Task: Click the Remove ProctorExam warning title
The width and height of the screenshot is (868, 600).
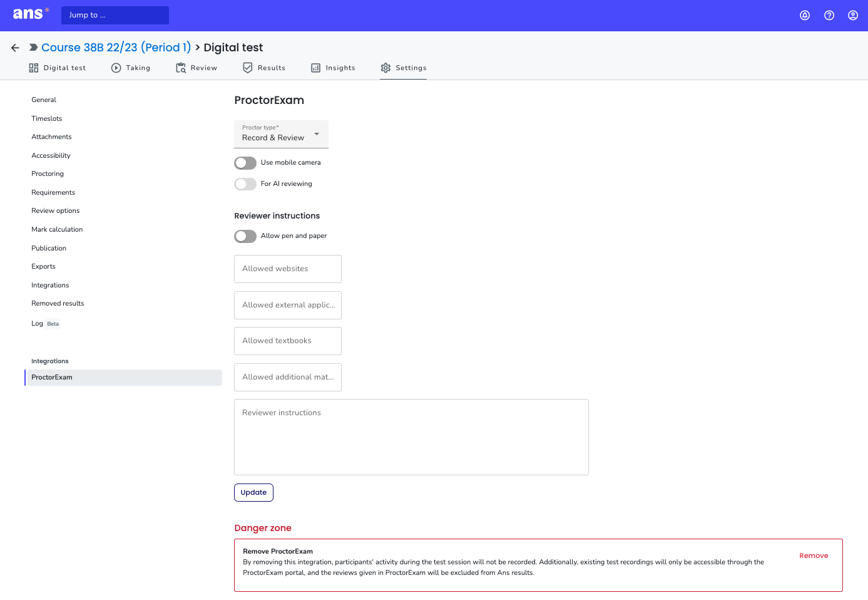Action: pos(278,551)
